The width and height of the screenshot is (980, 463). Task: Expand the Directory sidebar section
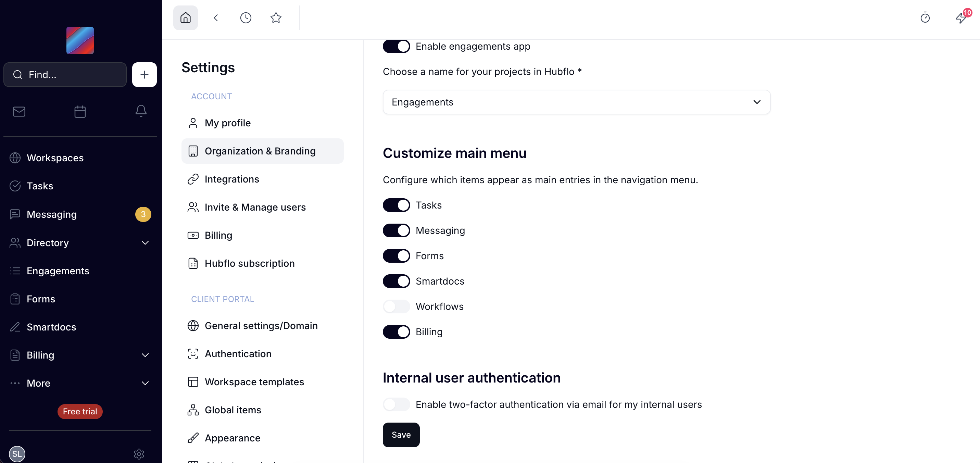(145, 243)
